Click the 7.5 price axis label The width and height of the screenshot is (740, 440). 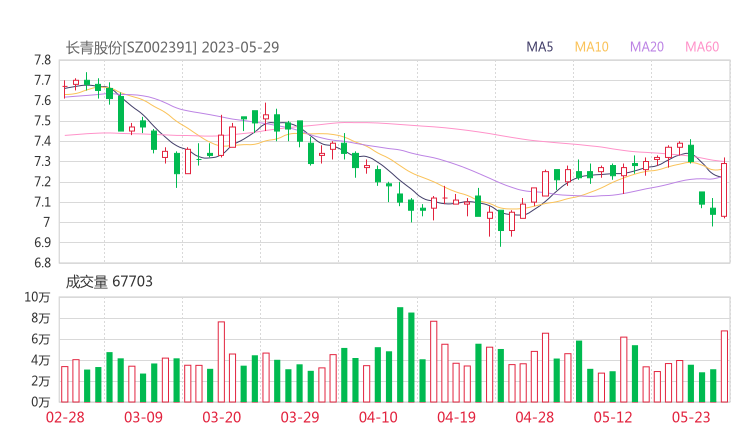click(x=42, y=121)
